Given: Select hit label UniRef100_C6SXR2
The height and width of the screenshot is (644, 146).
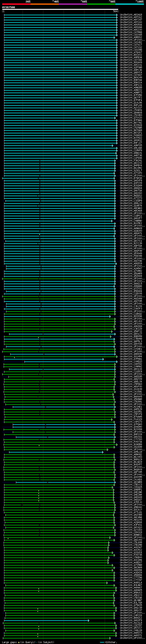Looking at the screenshot, I should pyautogui.click(x=131, y=42).
